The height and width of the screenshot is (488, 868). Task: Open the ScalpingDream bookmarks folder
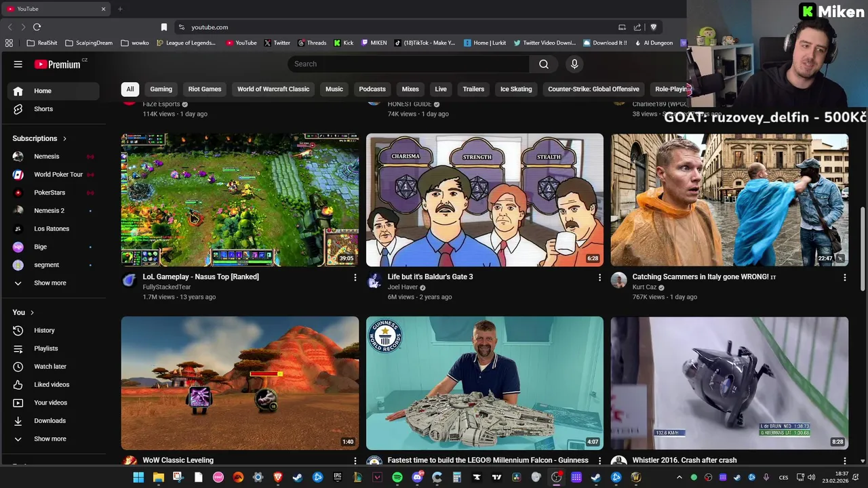click(x=90, y=43)
